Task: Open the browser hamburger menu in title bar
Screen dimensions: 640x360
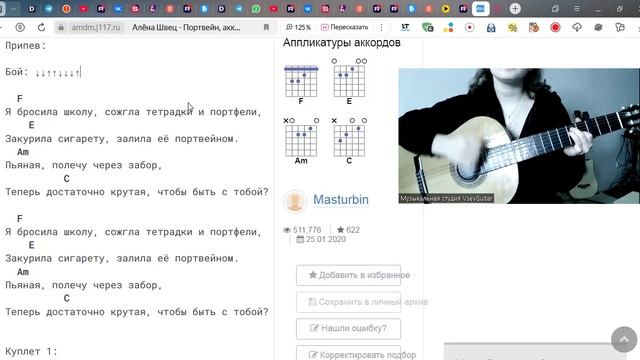Action: point(576,9)
